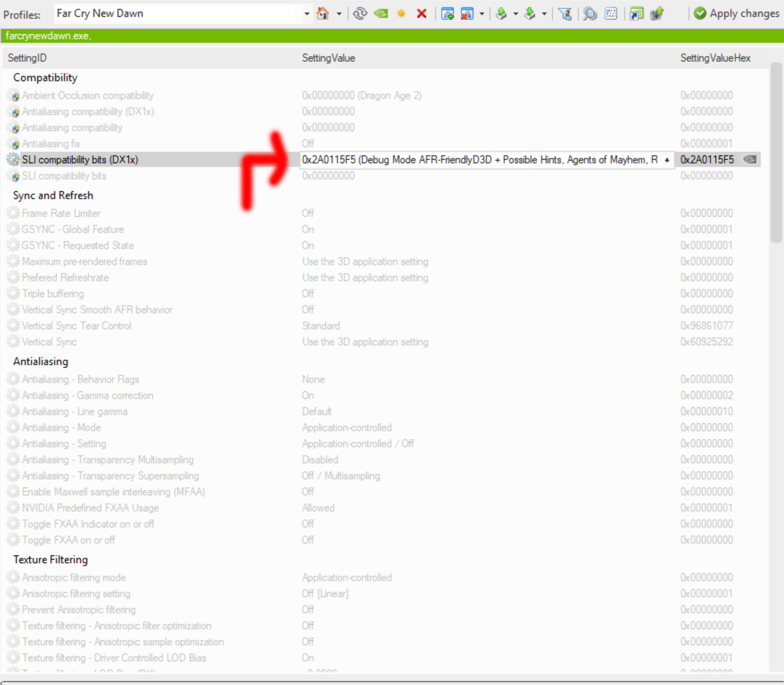
Task: Delete current profile with red X
Action: click(x=421, y=13)
